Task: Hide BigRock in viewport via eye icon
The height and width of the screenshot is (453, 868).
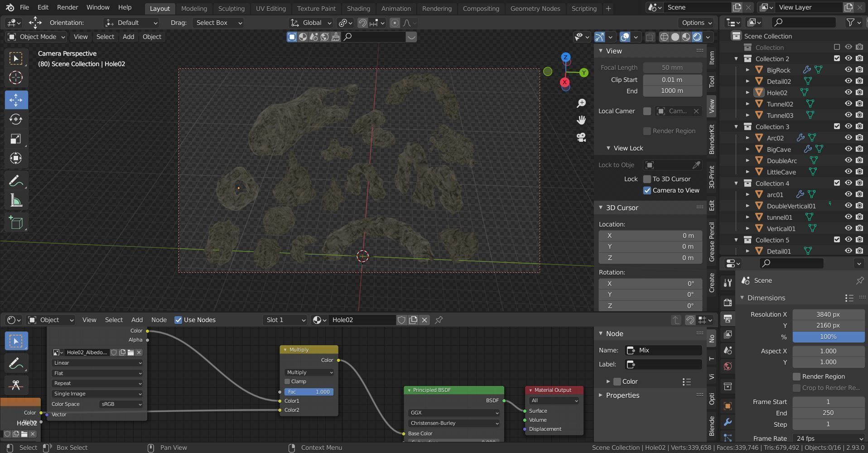Action: tap(849, 70)
